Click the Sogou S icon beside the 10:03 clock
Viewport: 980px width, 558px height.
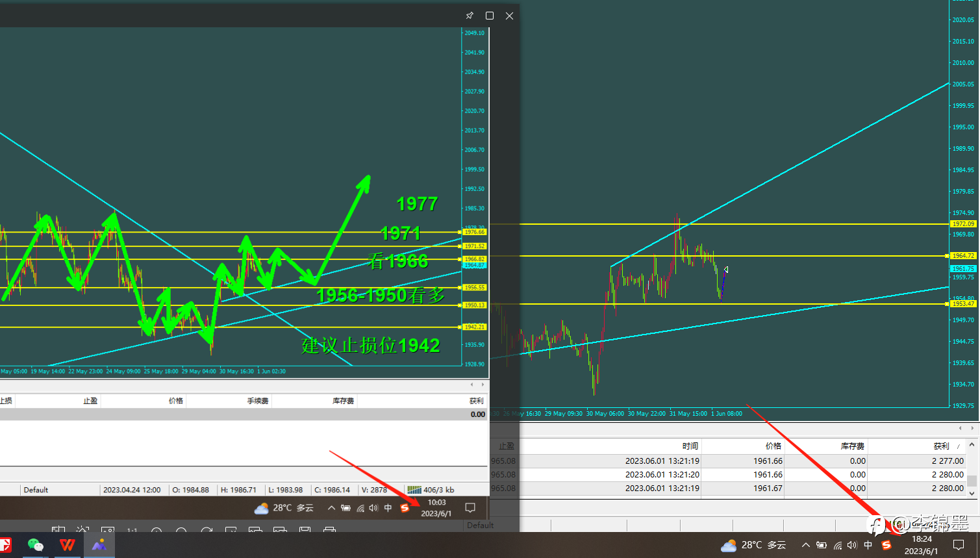[405, 508]
